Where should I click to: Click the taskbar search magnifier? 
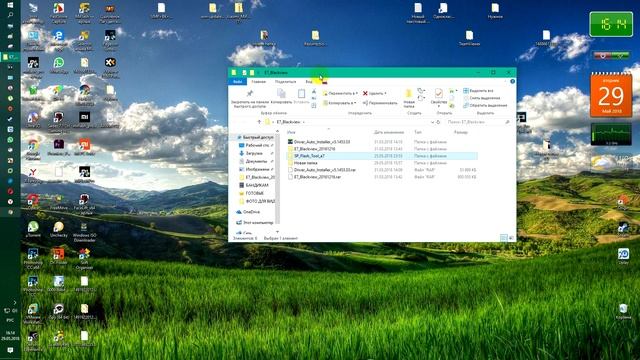[x=10, y=15]
